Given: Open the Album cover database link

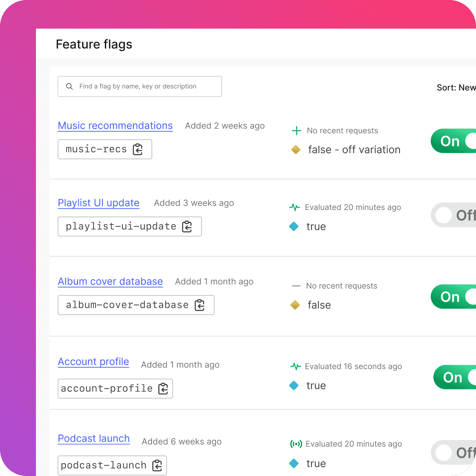Looking at the screenshot, I should (x=110, y=282).
